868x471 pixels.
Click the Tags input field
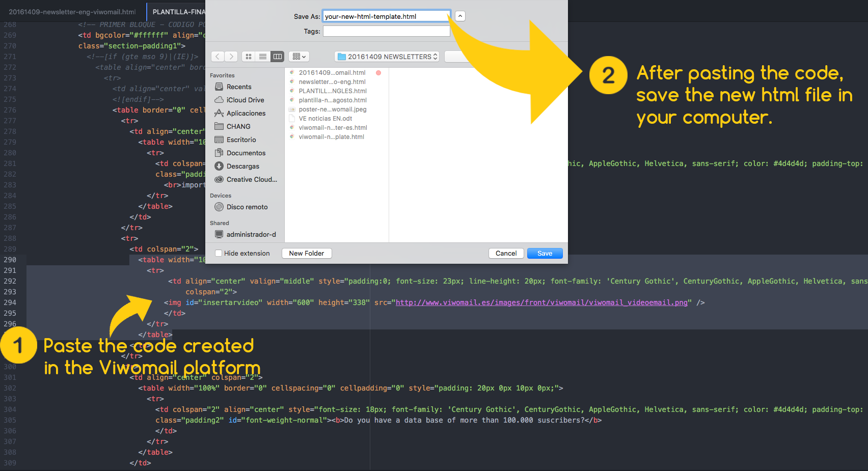coord(386,32)
